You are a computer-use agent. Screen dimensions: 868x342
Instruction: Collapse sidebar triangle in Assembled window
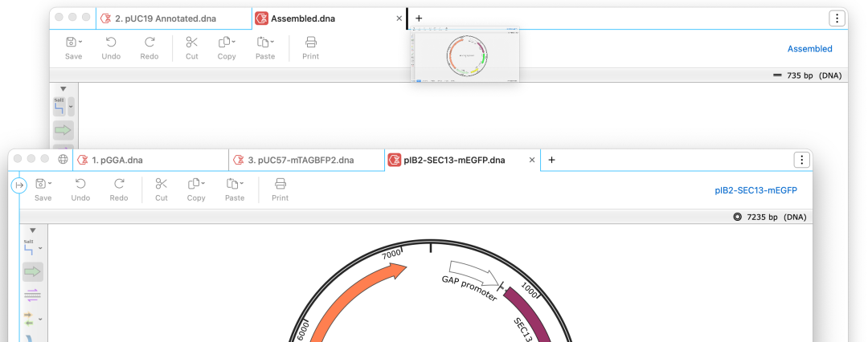pyautogui.click(x=63, y=88)
